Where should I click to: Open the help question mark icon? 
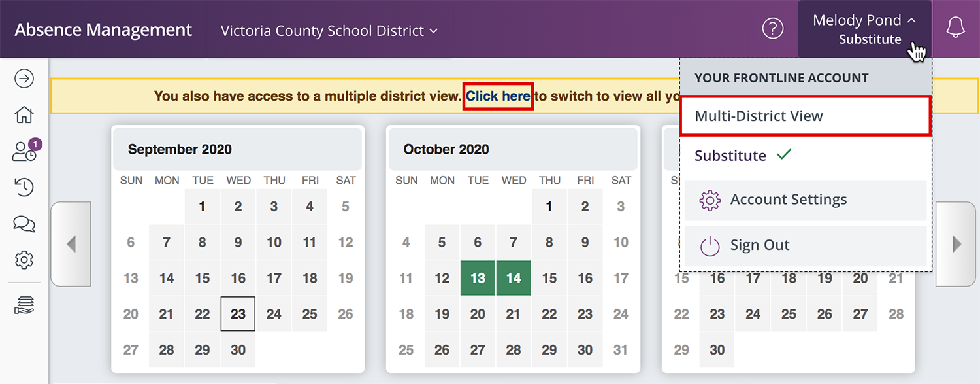pos(773,29)
